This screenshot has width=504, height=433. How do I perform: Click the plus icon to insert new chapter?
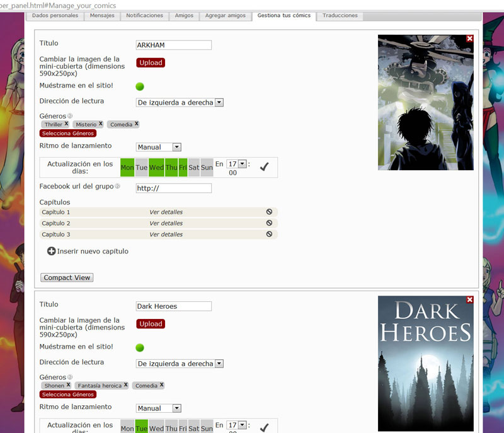52,251
